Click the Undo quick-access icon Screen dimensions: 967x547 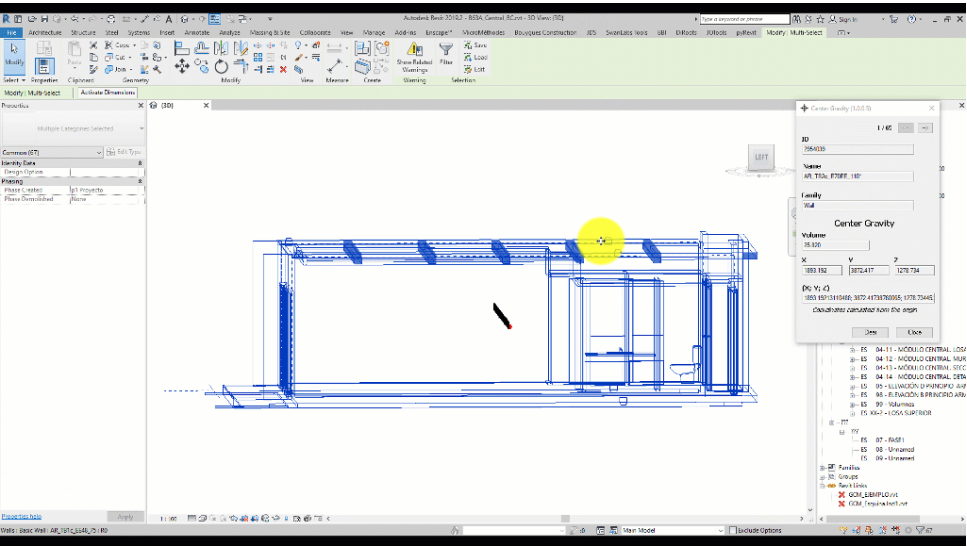pyautogui.click(x=75, y=19)
